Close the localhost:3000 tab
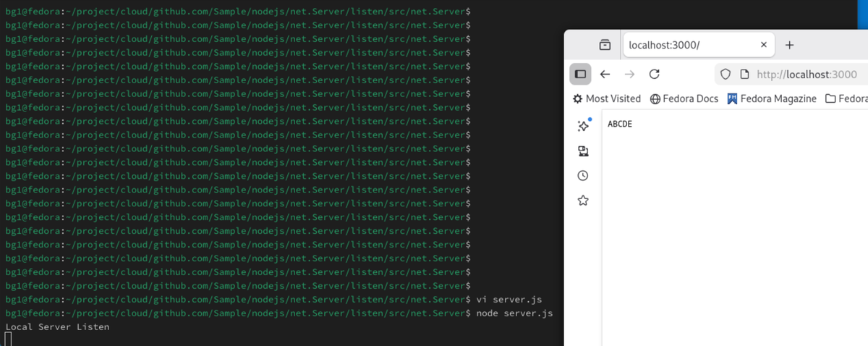The height and width of the screenshot is (346, 868). point(764,45)
